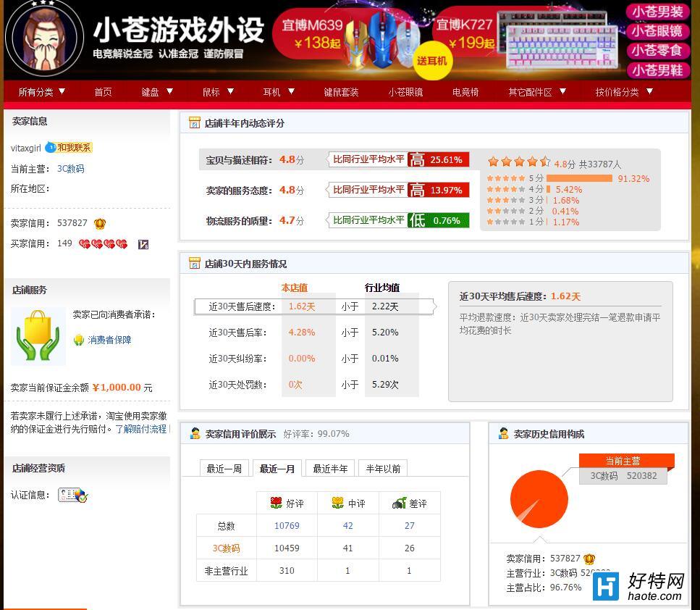Click the crown icon beside 卖家信用 in sidebar
This screenshot has width=700, height=610.
coord(100,223)
